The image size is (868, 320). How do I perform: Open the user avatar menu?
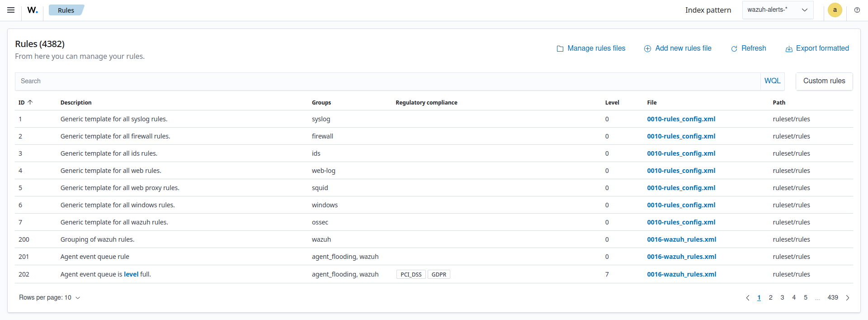tap(835, 10)
